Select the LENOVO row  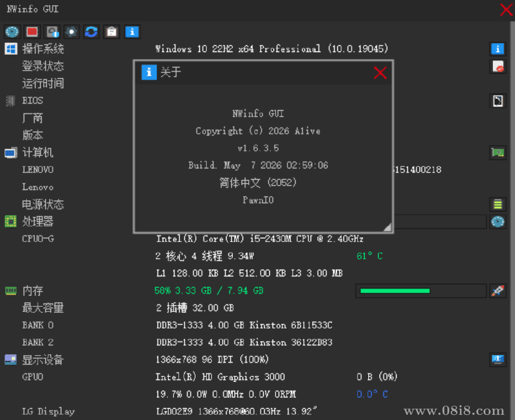38,170
